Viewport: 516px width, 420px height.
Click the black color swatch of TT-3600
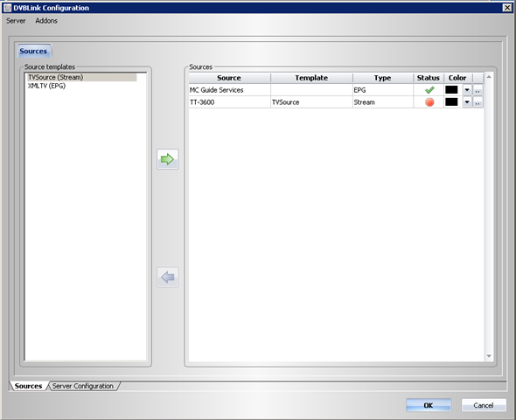point(451,102)
